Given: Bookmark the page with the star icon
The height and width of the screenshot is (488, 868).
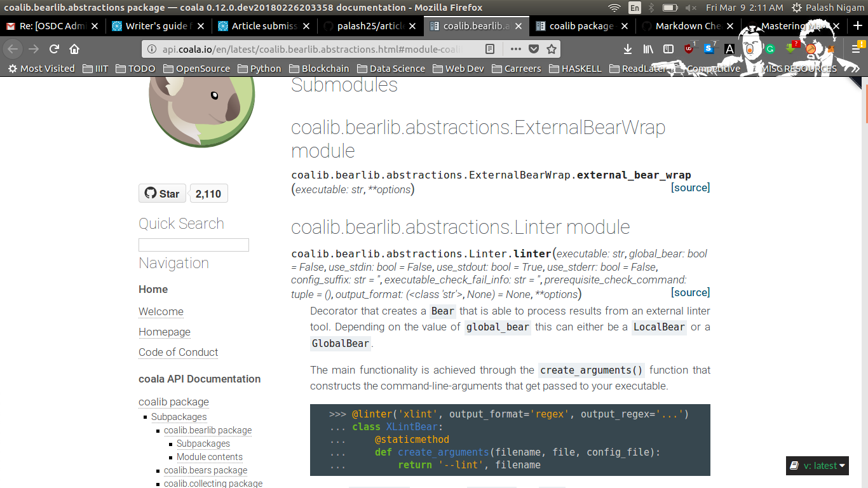Looking at the screenshot, I should click(x=552, y=49).
